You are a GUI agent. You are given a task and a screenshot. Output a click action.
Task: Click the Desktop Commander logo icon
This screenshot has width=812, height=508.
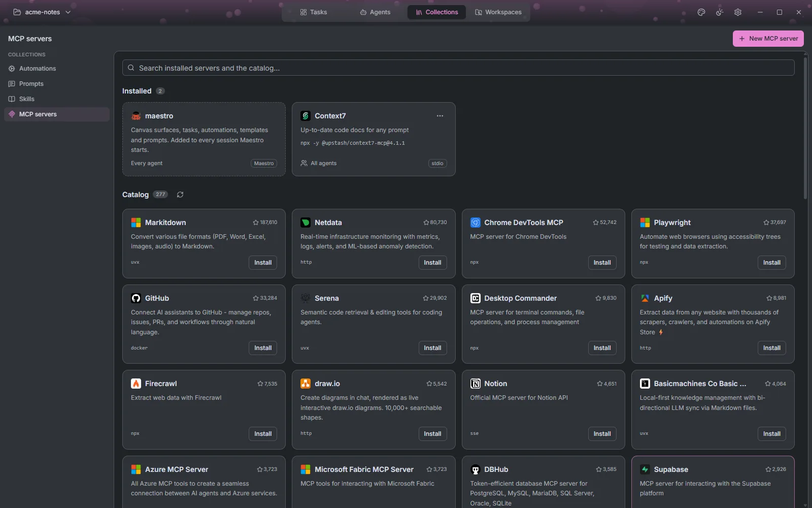click(476, 298)
